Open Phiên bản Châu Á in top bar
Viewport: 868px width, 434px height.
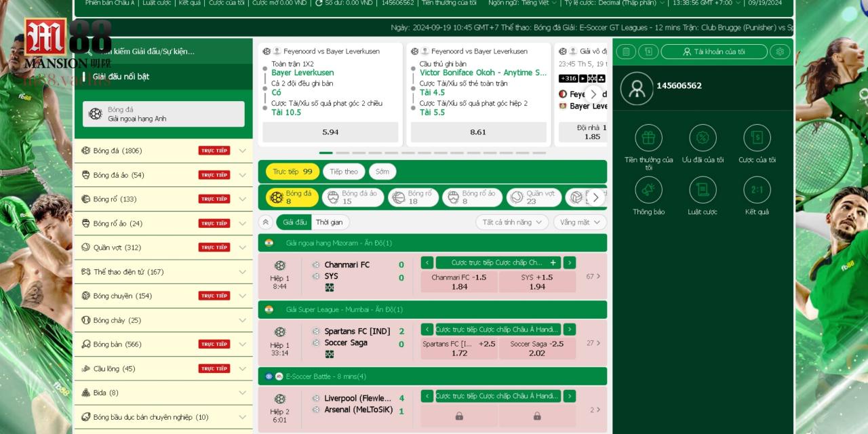click(110, 3)
